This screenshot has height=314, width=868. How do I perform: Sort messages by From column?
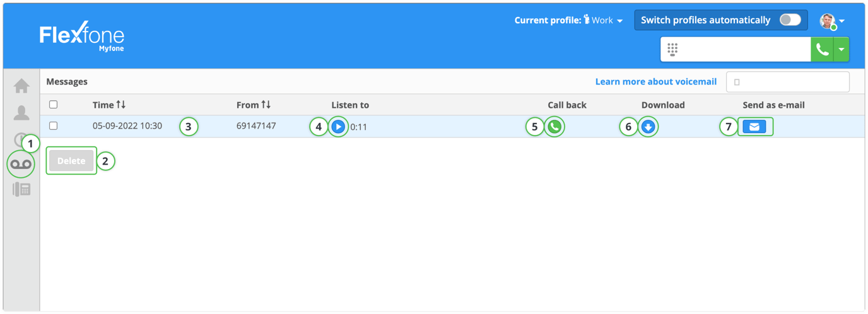[x=254, y=105]
